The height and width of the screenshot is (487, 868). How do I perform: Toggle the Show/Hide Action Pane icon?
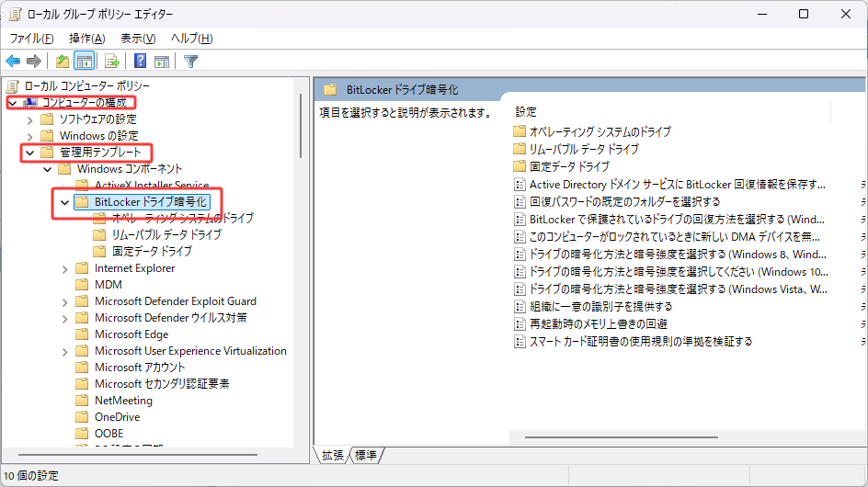[x=162, y=62]
